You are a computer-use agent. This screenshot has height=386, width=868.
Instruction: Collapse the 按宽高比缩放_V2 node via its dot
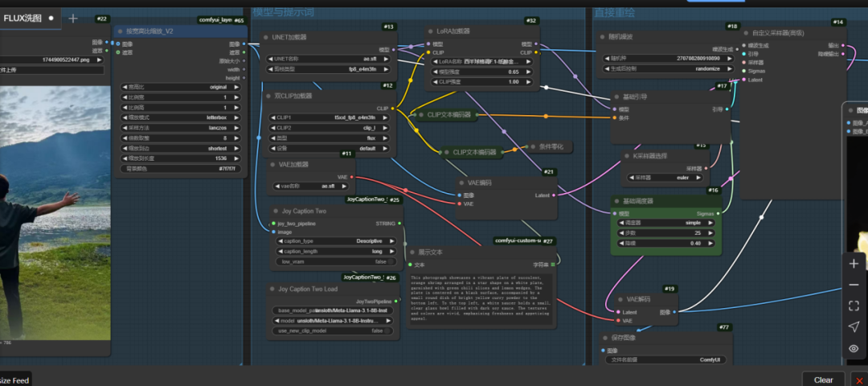pyautogui.click(x=120, y=31)
